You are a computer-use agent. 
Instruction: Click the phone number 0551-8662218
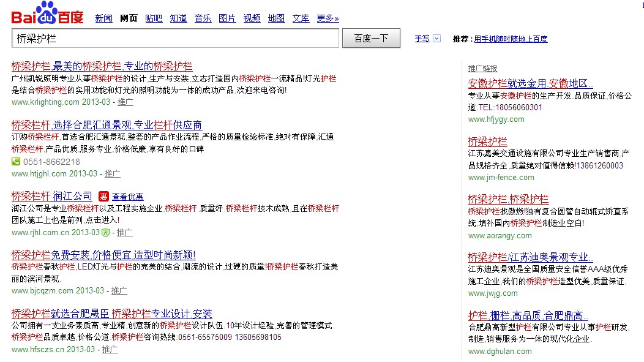pyautogui.click(x=52, y=162)
